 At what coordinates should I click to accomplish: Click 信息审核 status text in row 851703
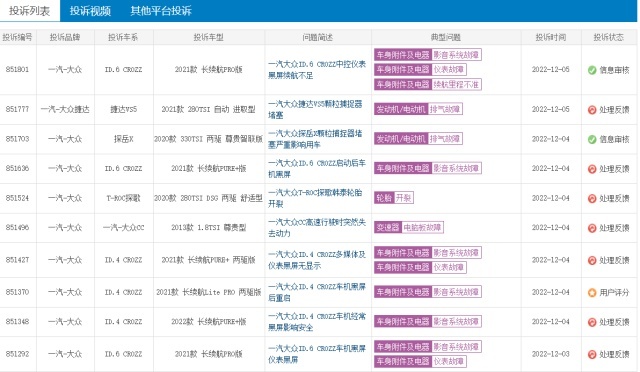point(614,139)
